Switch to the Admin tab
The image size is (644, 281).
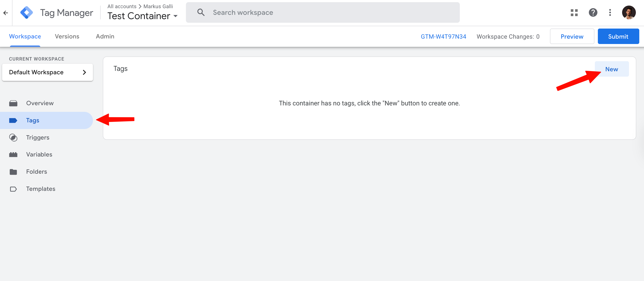[105, 36]
